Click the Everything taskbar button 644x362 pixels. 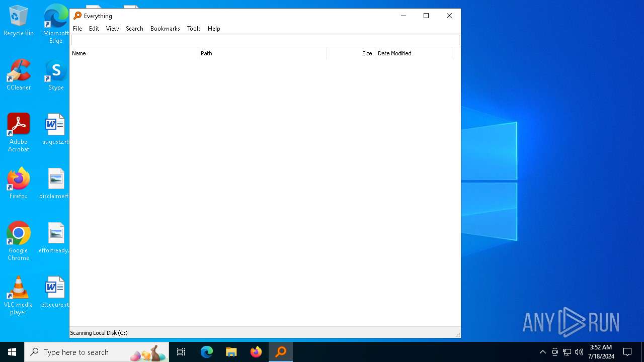tap(281, 352)
